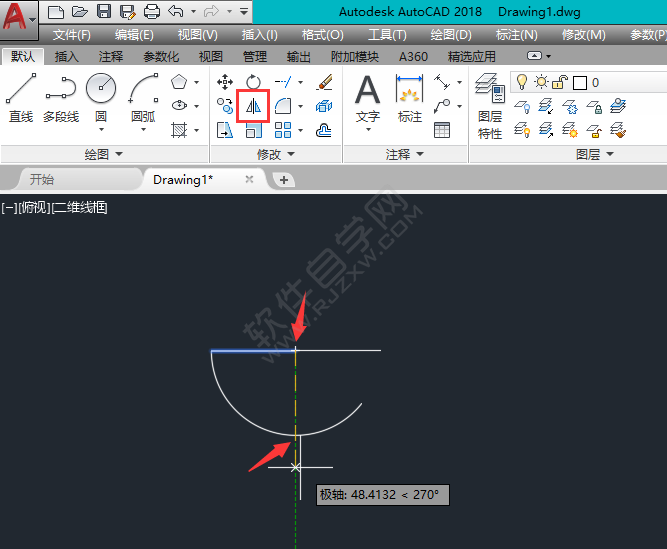
Task: Toggle the ribbon minimize button
Action: [534, 56]
